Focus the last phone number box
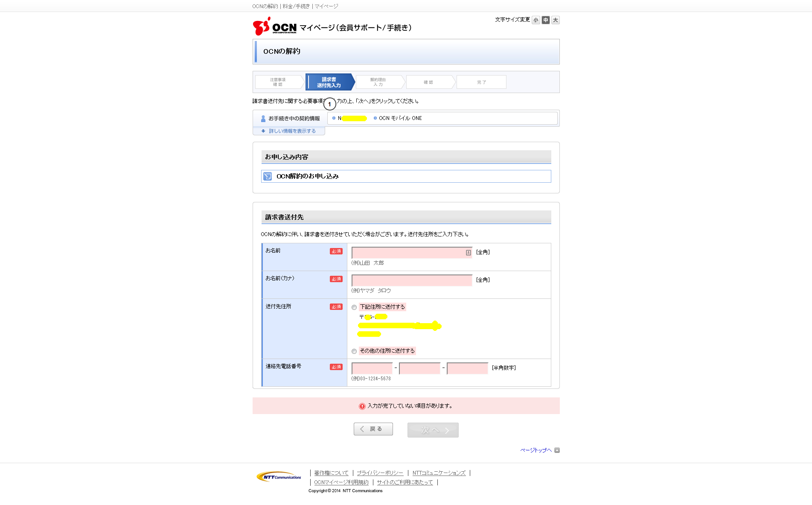The image size is (812, 505). tap(468, 368)
